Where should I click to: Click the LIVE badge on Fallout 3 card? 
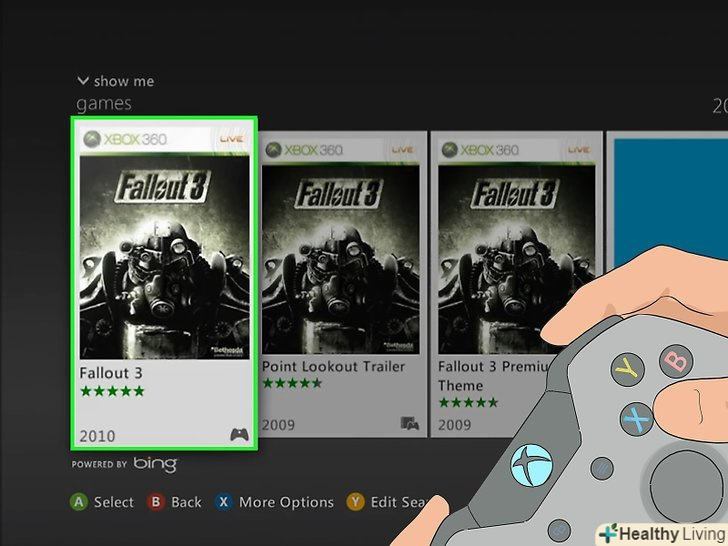[231, 139]
